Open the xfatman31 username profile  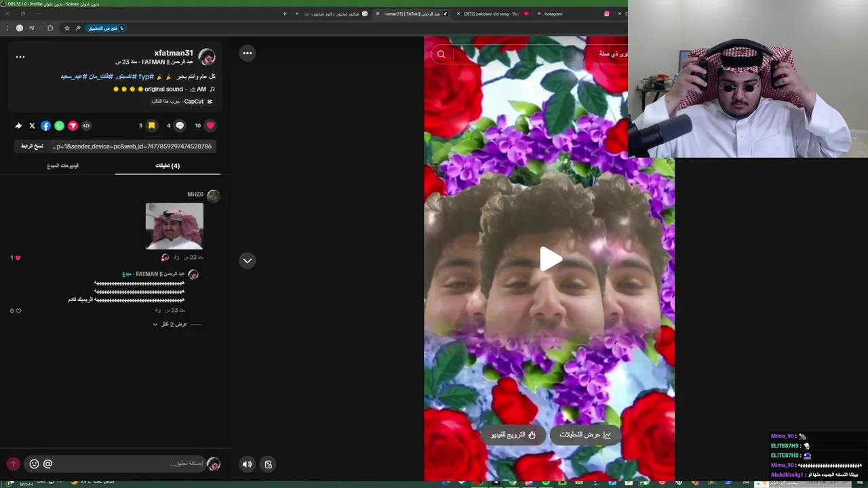coord(174,53)
